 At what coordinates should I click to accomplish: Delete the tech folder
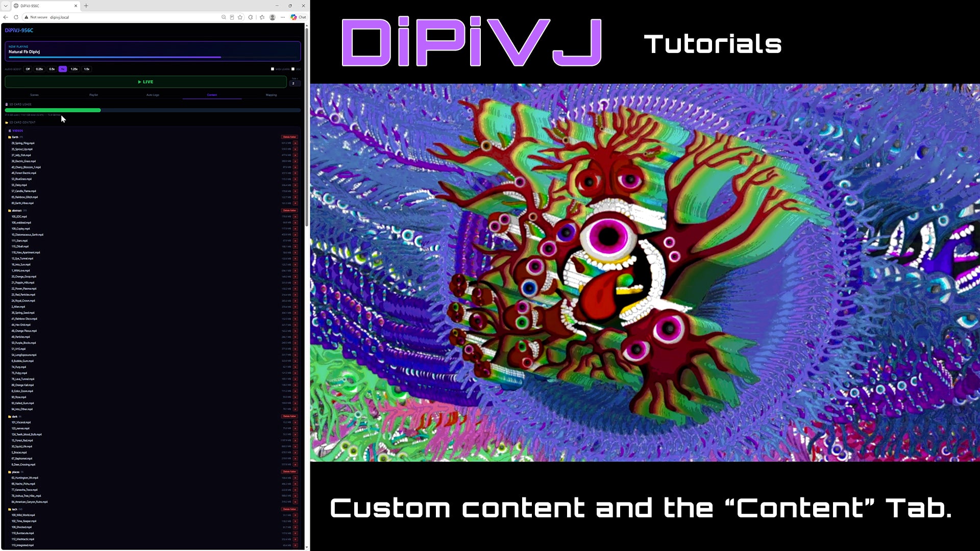[x=289, y=509]
